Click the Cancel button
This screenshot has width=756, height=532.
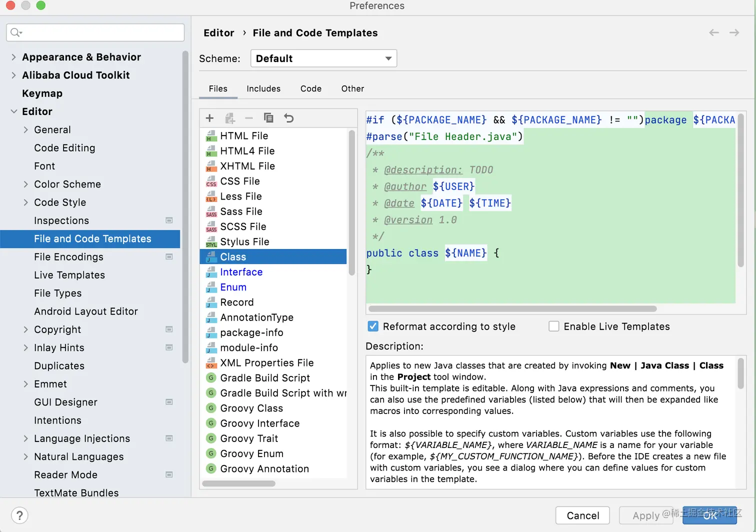pos(582,515)
